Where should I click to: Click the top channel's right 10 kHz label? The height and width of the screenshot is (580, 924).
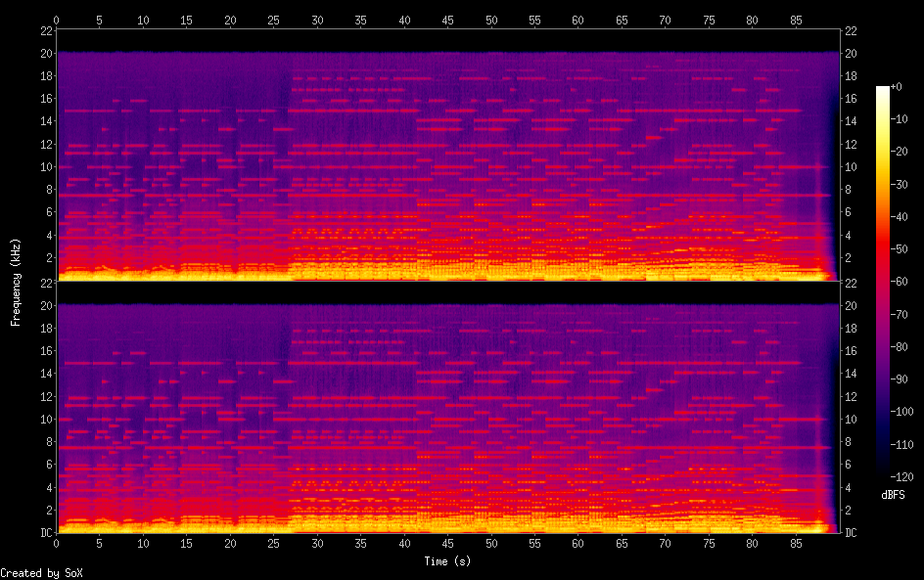[851, 166]
